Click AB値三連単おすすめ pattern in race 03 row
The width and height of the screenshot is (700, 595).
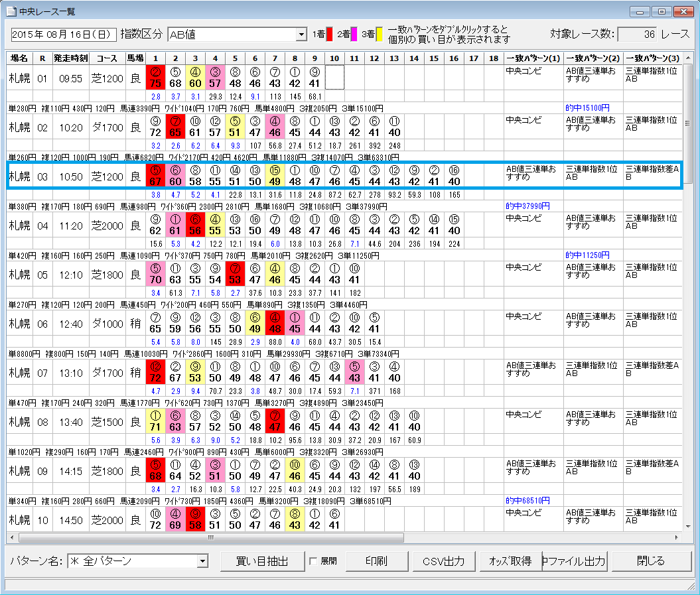531,172
